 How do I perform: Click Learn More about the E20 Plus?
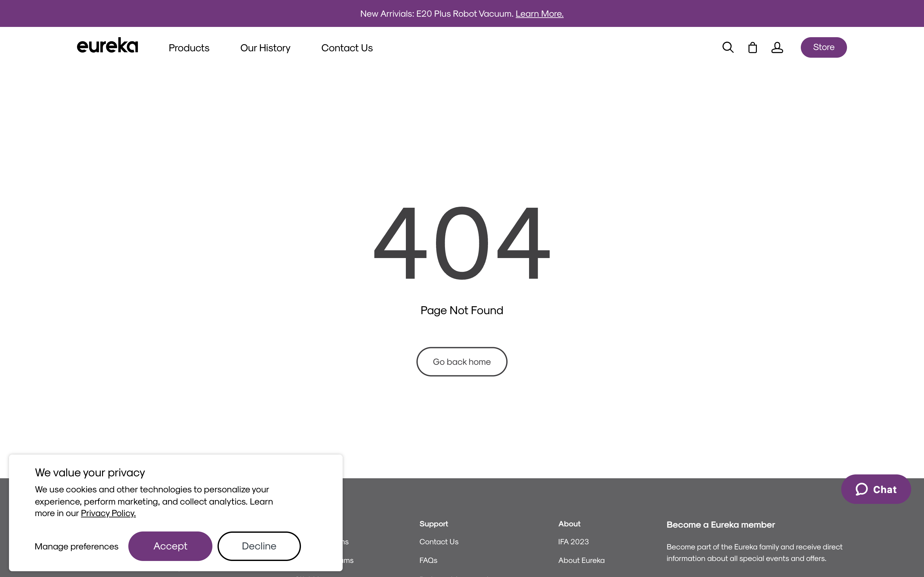pyautogui.click(x=539, y=13)
